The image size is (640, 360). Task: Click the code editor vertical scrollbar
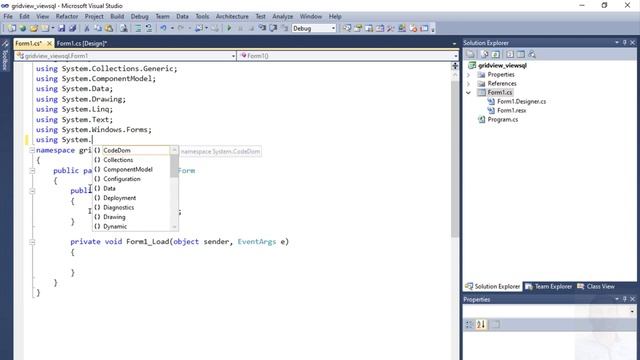coord(455,159)
